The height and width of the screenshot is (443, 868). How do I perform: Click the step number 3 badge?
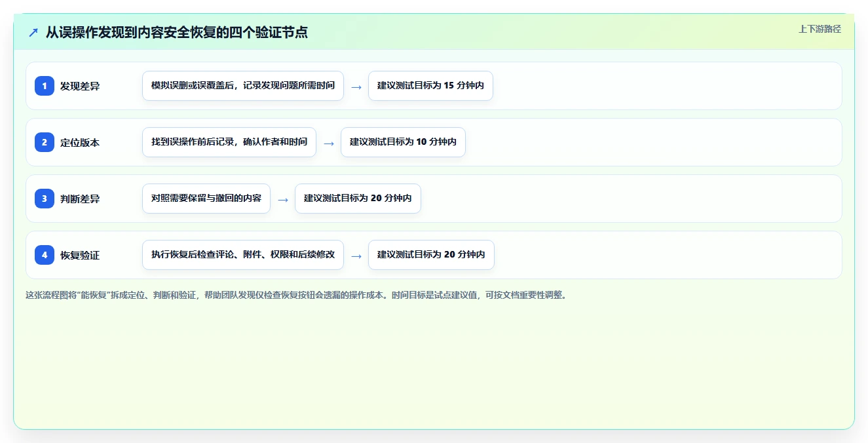point(45,199)
